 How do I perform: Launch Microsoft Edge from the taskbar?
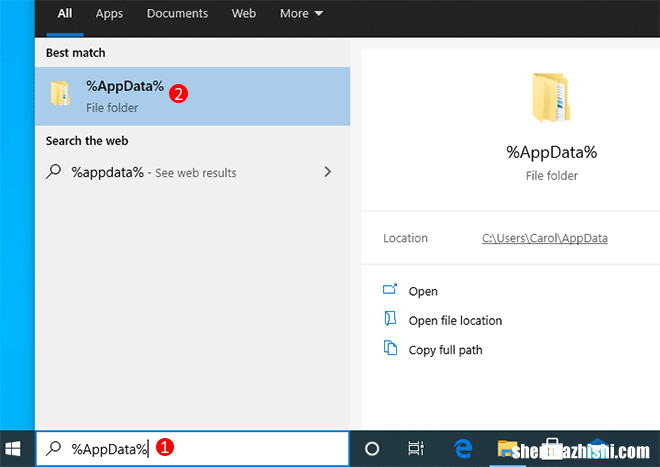tap(463, 448)
